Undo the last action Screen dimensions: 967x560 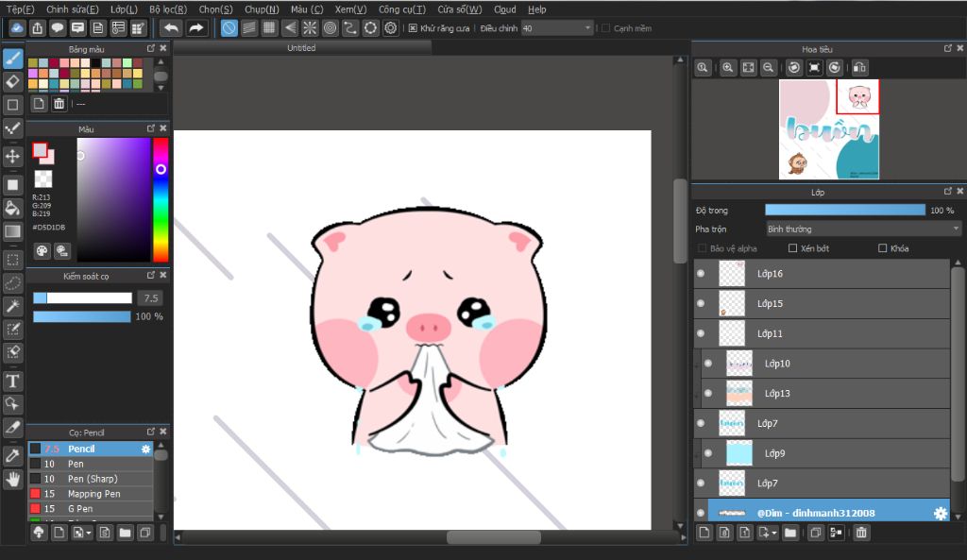[171, 27]
